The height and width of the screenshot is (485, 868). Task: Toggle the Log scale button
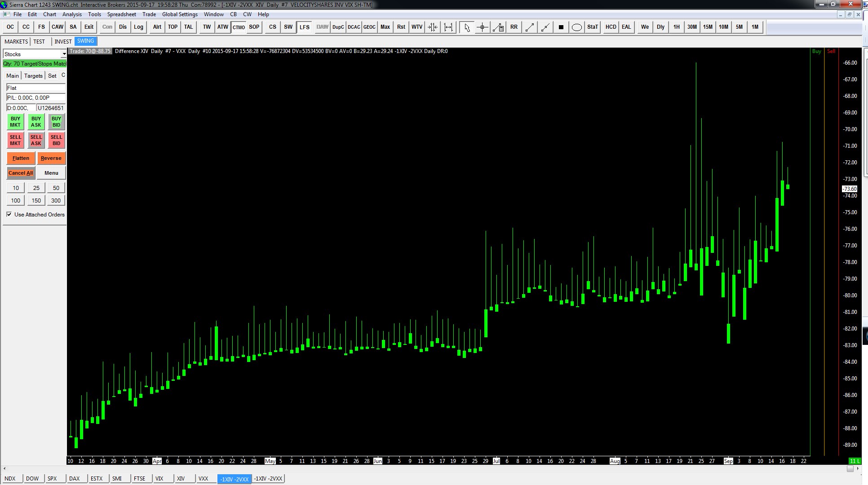point(138,27)
